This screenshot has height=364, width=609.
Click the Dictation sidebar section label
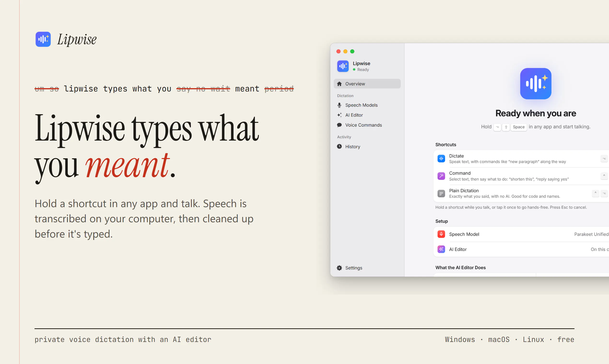pos(345,96)
